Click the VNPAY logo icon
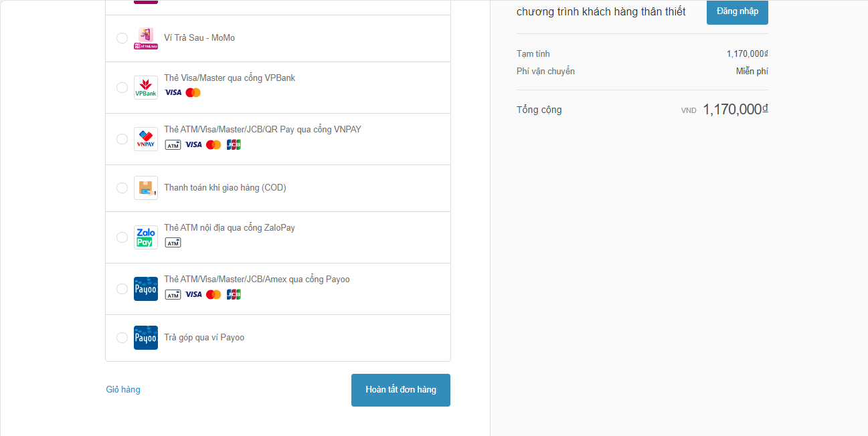 (146, 139)
